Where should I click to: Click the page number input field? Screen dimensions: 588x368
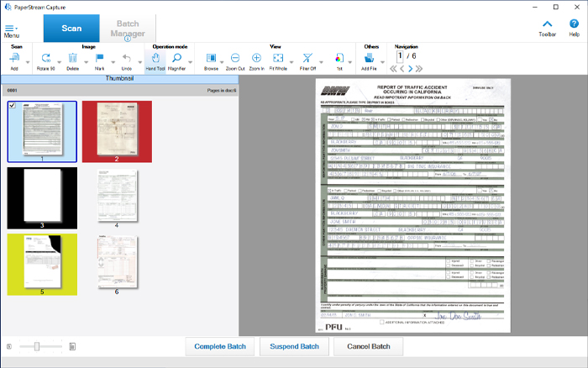coord(400,56)
